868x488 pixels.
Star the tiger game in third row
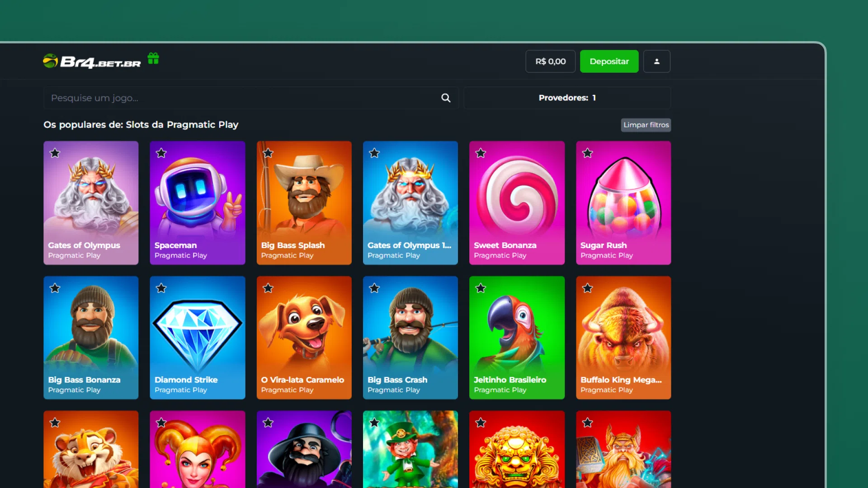tap(55, 423)
